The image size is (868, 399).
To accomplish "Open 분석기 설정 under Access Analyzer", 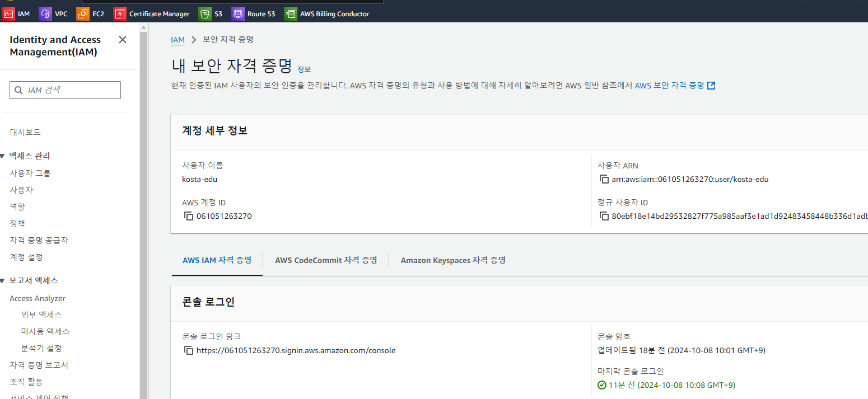I will coord(41,348).
